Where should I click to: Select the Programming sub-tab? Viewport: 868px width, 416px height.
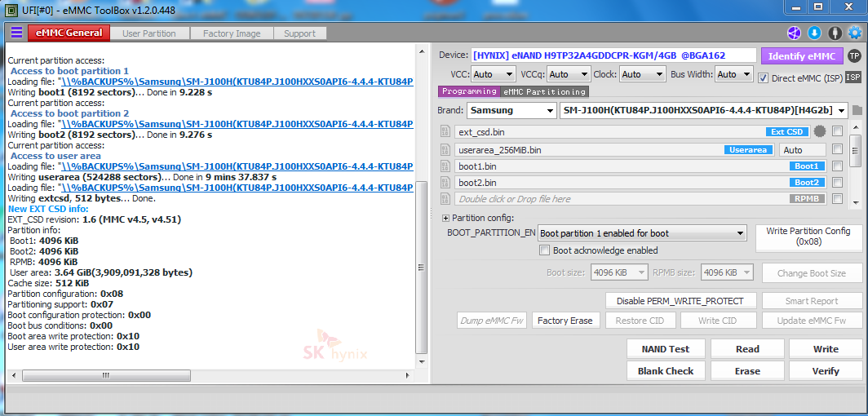[x=469, y=91]
